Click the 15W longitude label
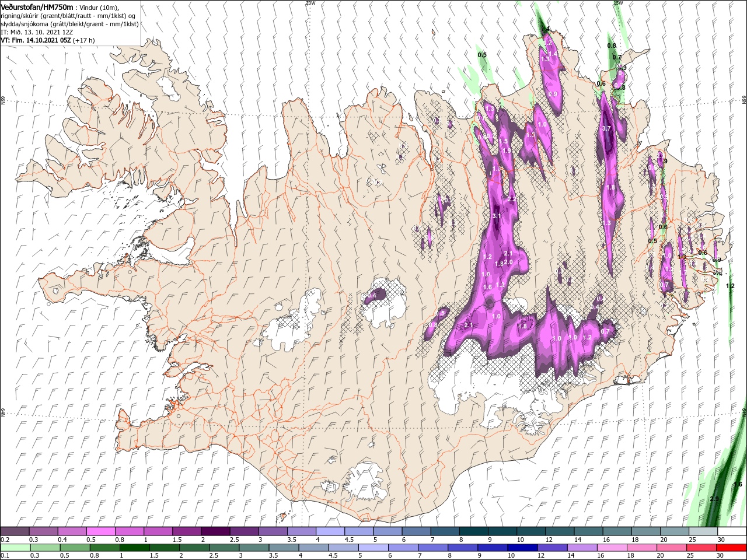 [x=618, y=3]
